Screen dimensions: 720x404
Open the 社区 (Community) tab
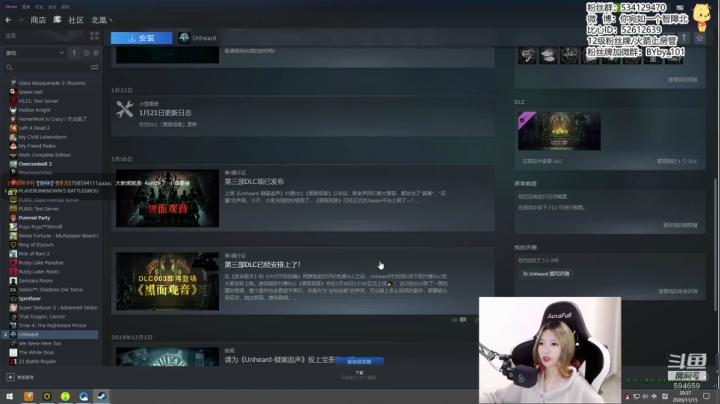click(x=76, y=20)
